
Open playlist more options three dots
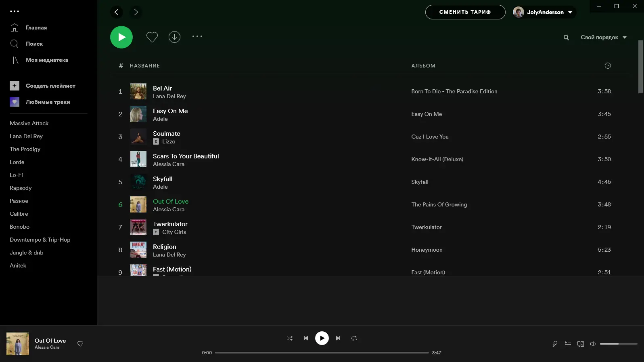(x=197, y=36)
